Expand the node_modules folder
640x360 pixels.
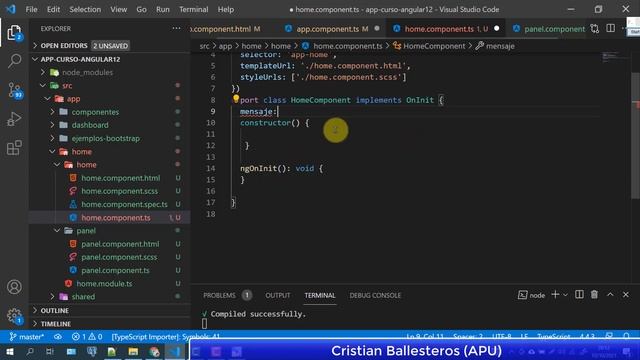click(x=43, y=72)
